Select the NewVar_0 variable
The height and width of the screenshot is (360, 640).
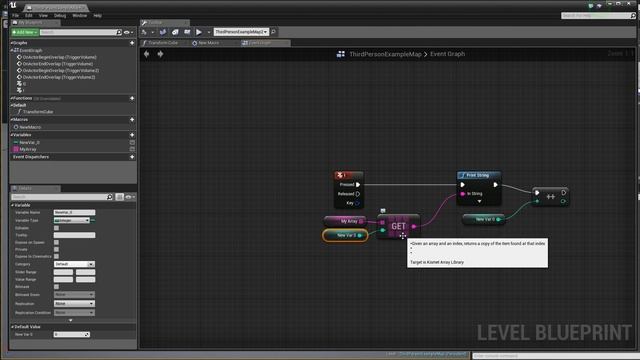coord(27,142)
